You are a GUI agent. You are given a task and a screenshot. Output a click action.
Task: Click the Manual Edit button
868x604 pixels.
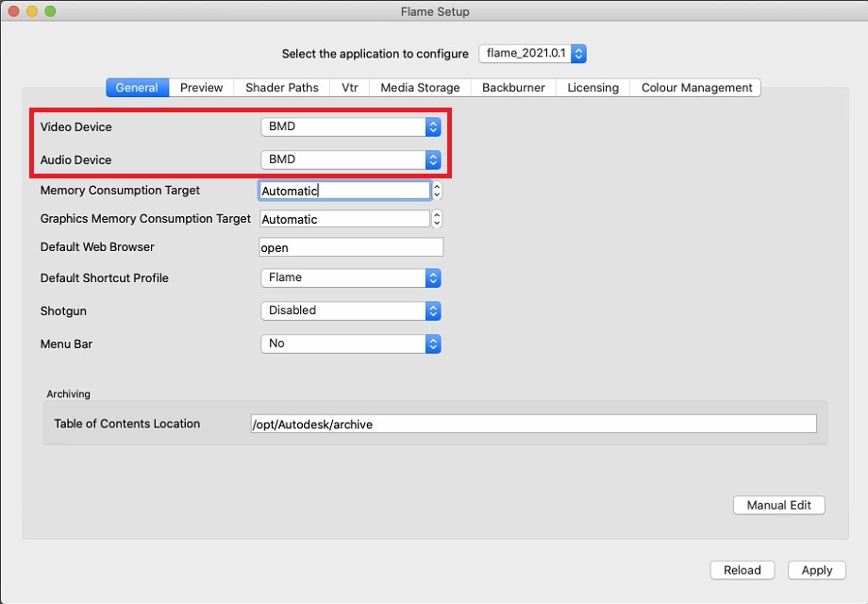pos(778,505)
